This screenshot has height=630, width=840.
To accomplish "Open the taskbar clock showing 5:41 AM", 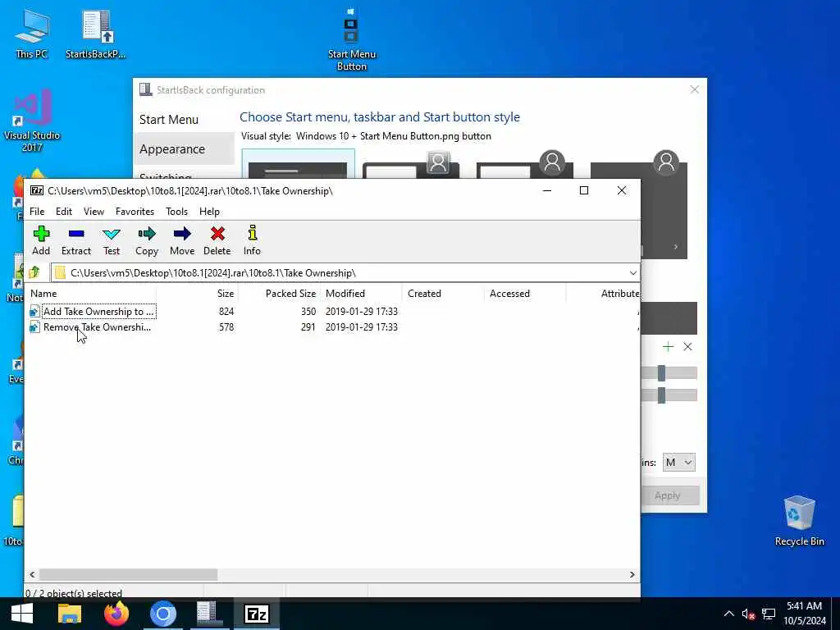I will click(804, 614).
